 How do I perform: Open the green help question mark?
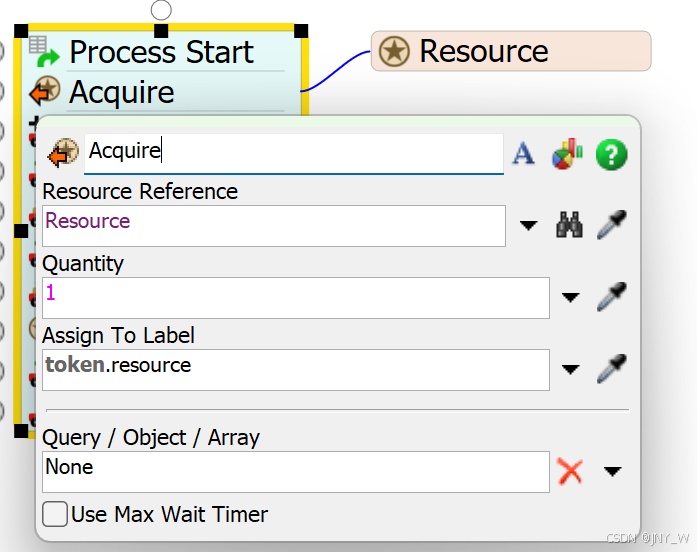coord(611,154)
